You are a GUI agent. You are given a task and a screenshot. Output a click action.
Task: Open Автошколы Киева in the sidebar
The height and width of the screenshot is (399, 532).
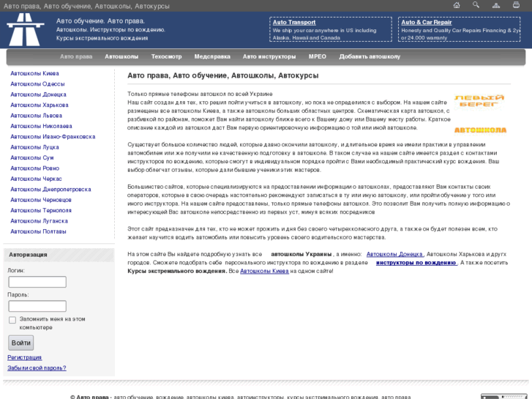[34, 73]
